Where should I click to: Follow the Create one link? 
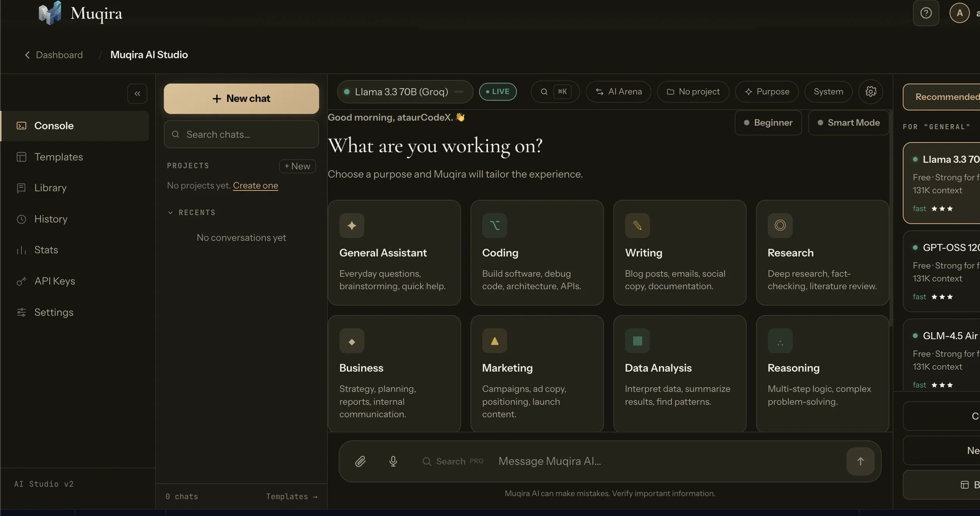click(x=256, y=186)
